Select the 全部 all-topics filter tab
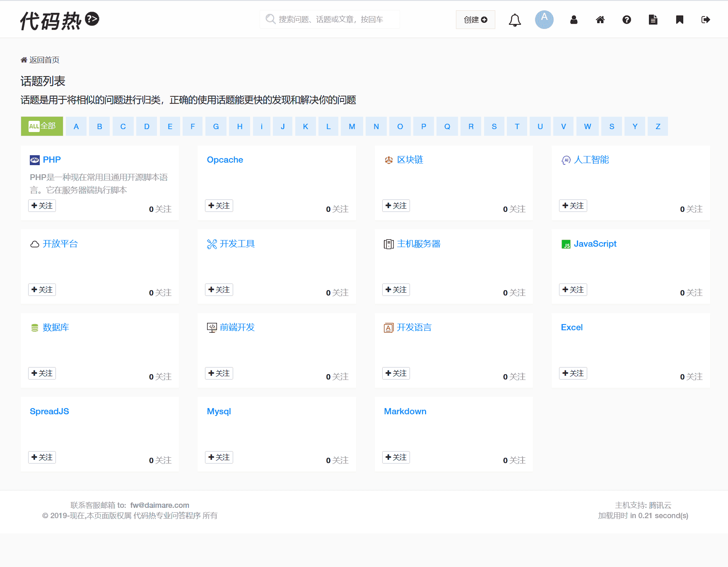Screen dimensions: 728x567 point(42,126)
